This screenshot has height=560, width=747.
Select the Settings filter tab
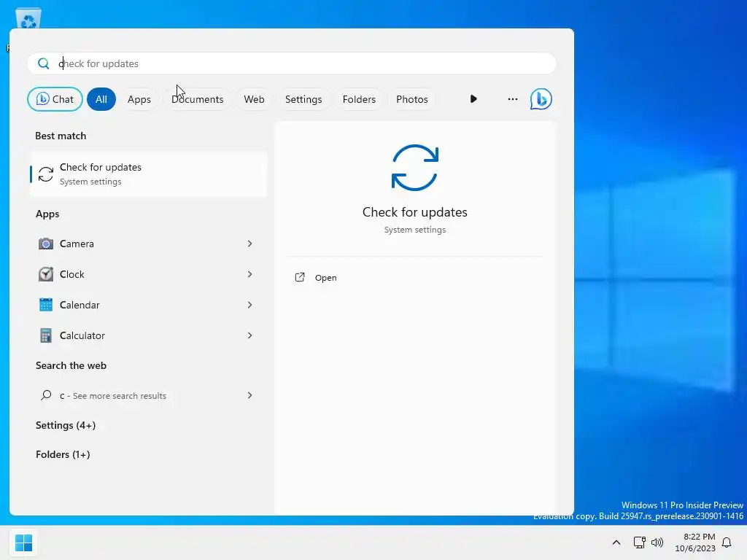coord(303,99)
